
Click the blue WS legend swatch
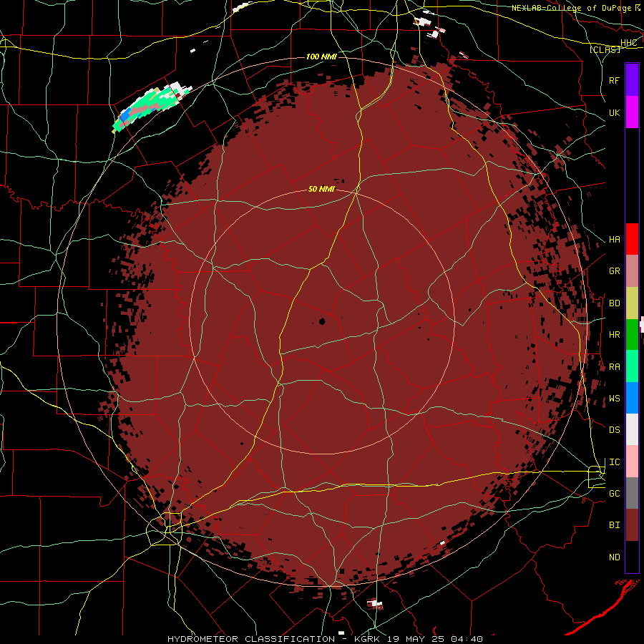[x=632, y=398]
